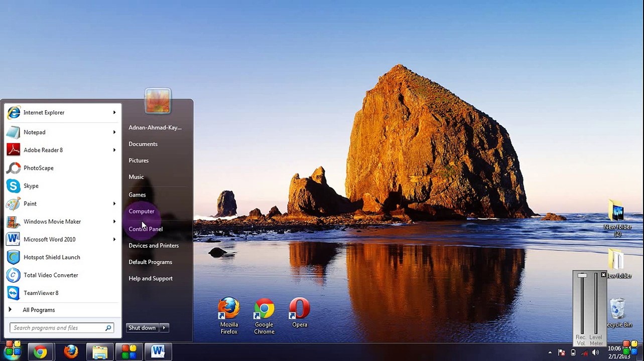Expand Windows Movie Maker jump list arrow

(x=114, y=222)
